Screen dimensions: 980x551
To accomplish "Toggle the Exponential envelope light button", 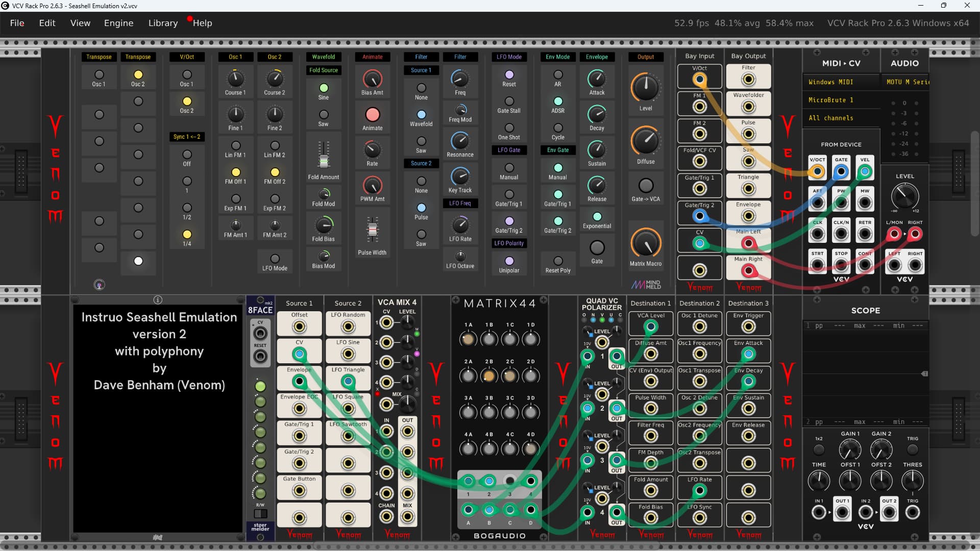I will pyautogui.click(x=597, y=216).
